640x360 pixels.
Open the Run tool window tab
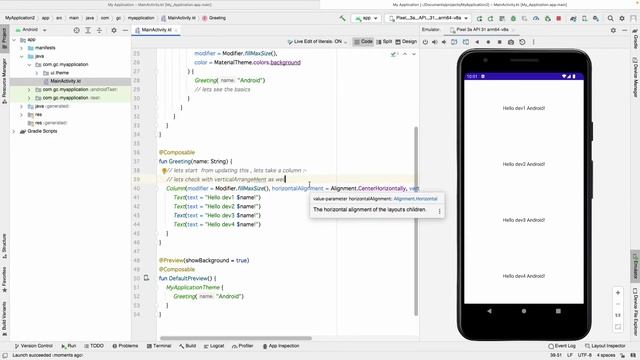tap(69, 346)
